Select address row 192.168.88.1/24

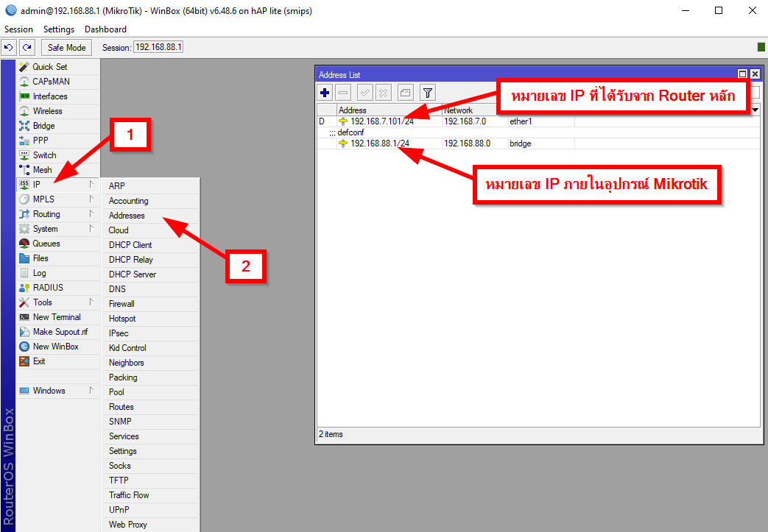point(538,143)
